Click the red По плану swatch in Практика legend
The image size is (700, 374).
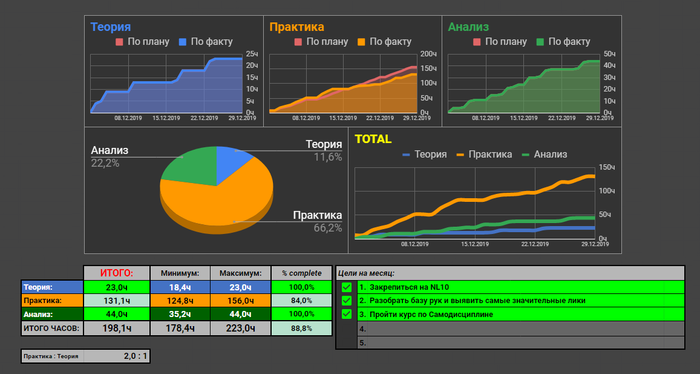tap(298, 42)
